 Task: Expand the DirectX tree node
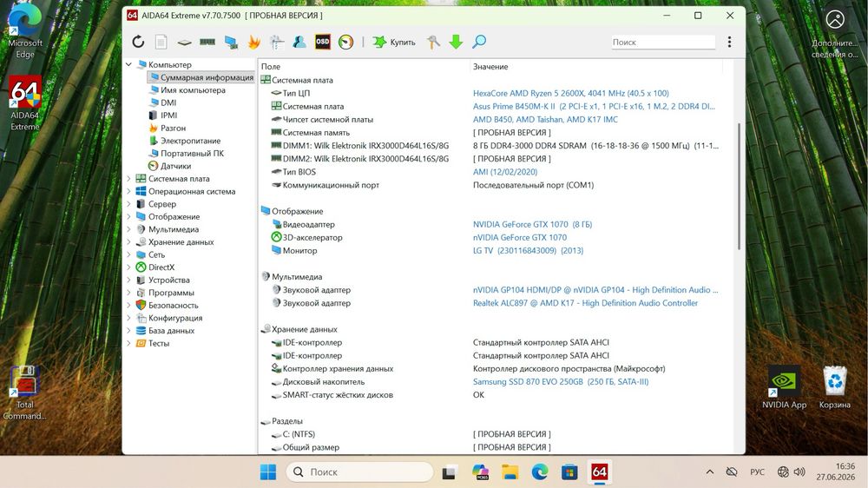click(x=128, y=267)
